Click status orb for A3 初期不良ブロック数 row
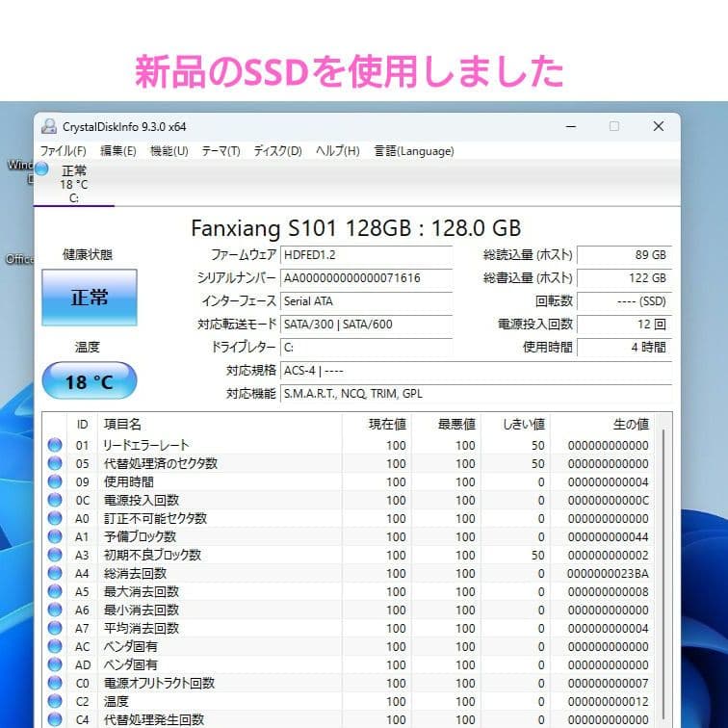728x728 pixels. [x=55, y=555]
